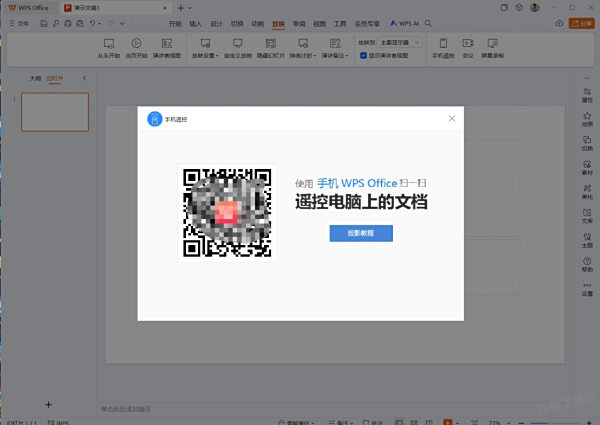
Task: Click the undo arrow icon
Action: coord(92,23)
